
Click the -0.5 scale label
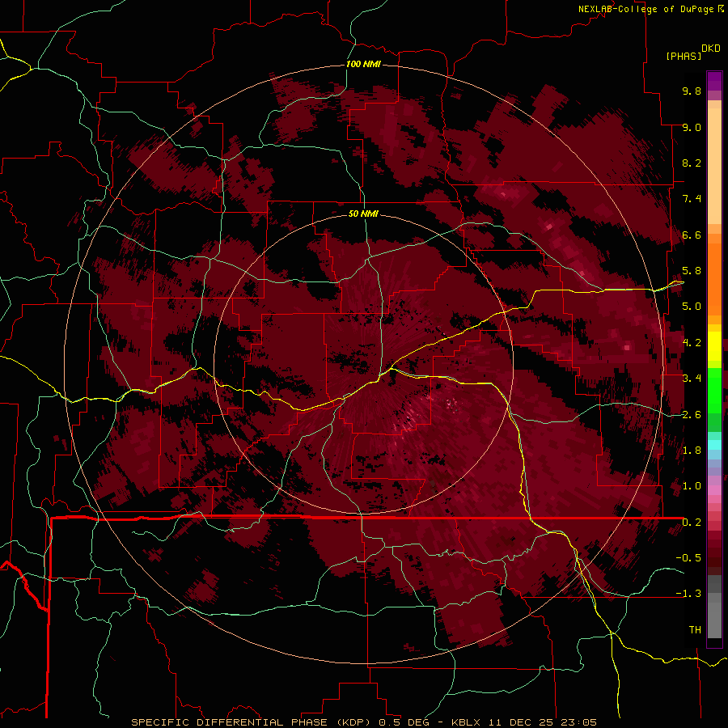point(688,558)
